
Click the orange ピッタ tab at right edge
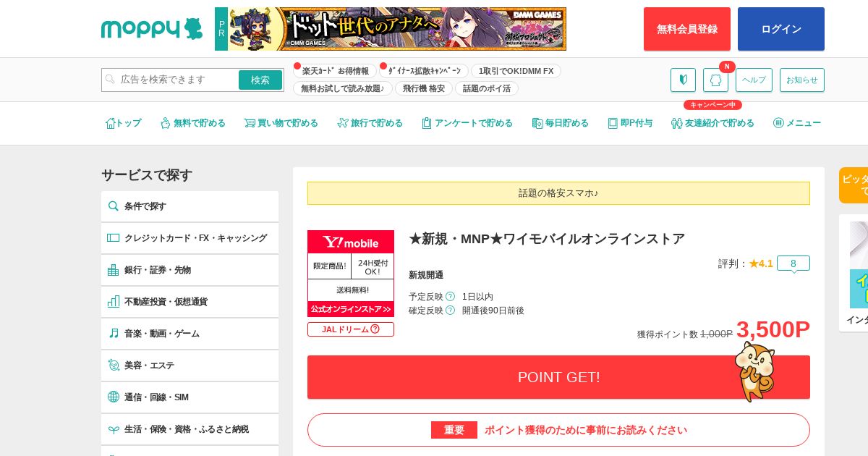[854, 185]
